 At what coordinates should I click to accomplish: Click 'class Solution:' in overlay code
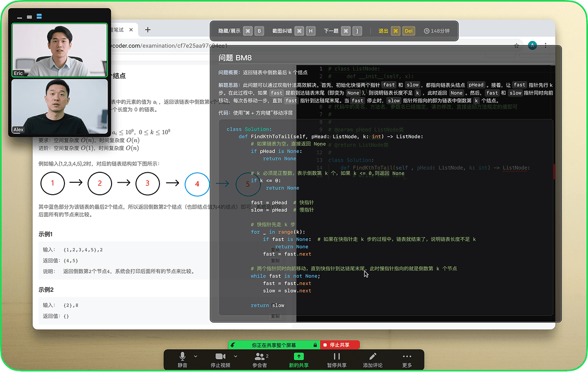(249, 129)
